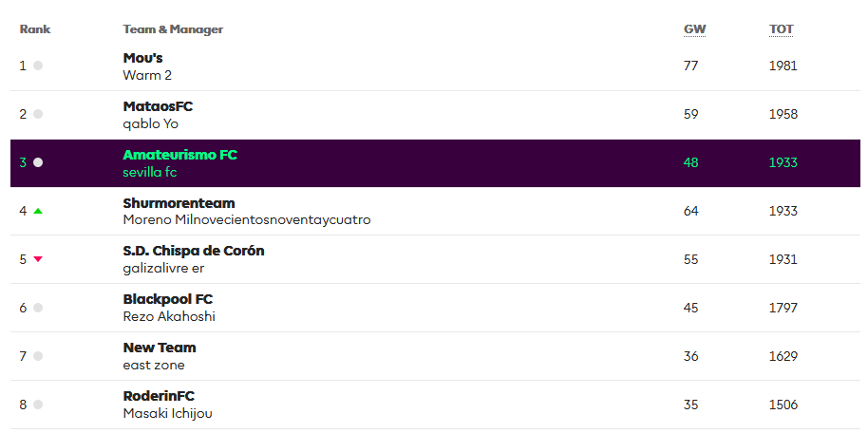Click the Team & Manager column header
Viewport: 868px width, 433px height.
pyautogui.click(x=173, y=29)
